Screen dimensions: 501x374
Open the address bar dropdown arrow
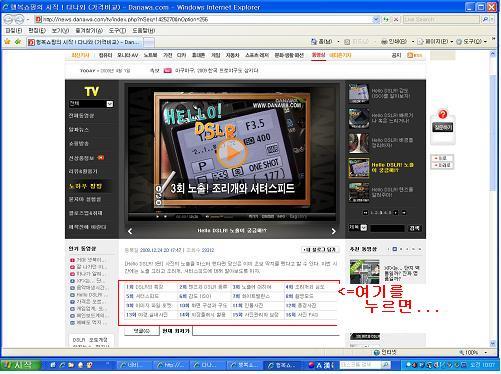click(376, 20)
